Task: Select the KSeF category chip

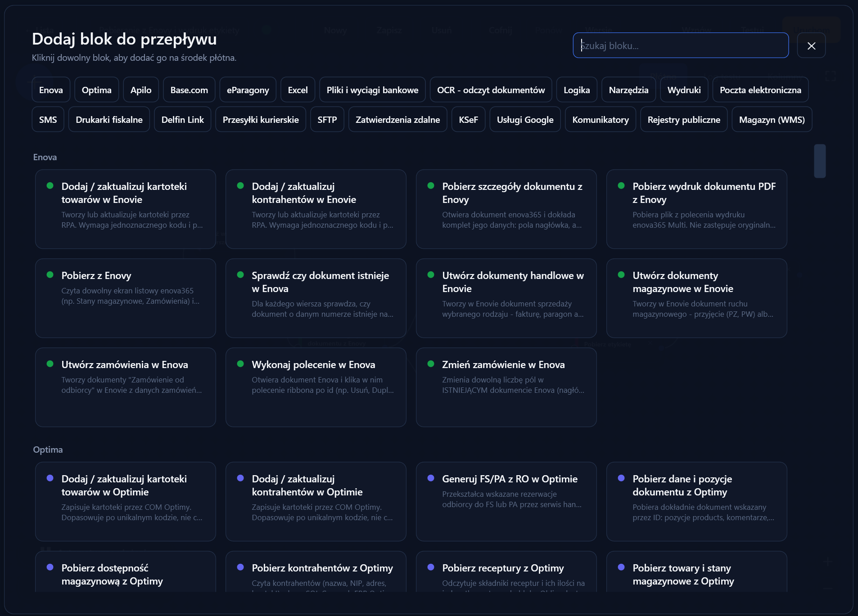Action: pyautogui.click(x=468, y=120)
